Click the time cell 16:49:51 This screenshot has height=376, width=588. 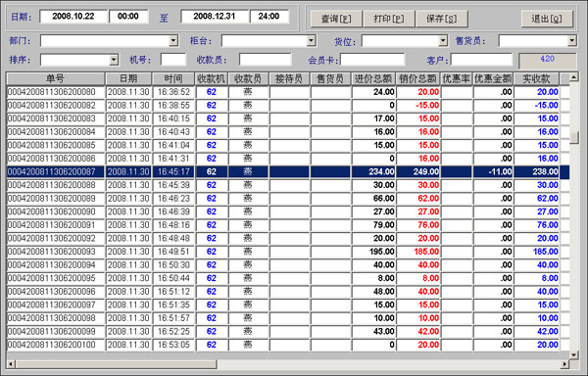[x=173, y=252]
